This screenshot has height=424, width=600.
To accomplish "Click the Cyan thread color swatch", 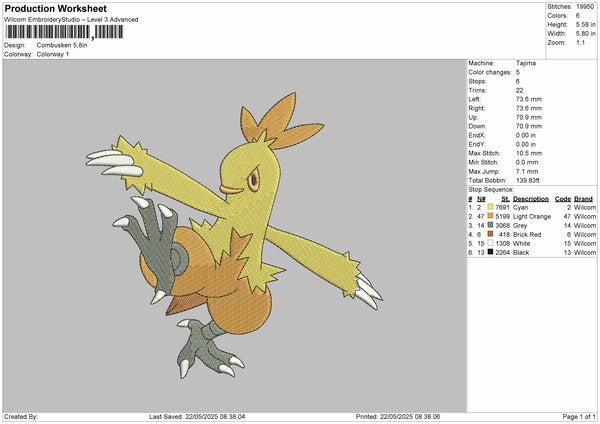I will point(490,207).
